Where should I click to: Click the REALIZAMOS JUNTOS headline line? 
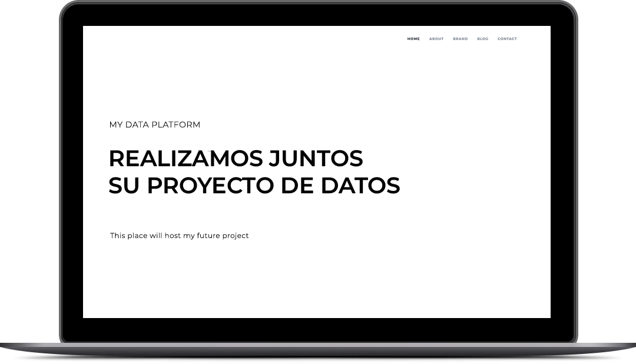(236, 158)
